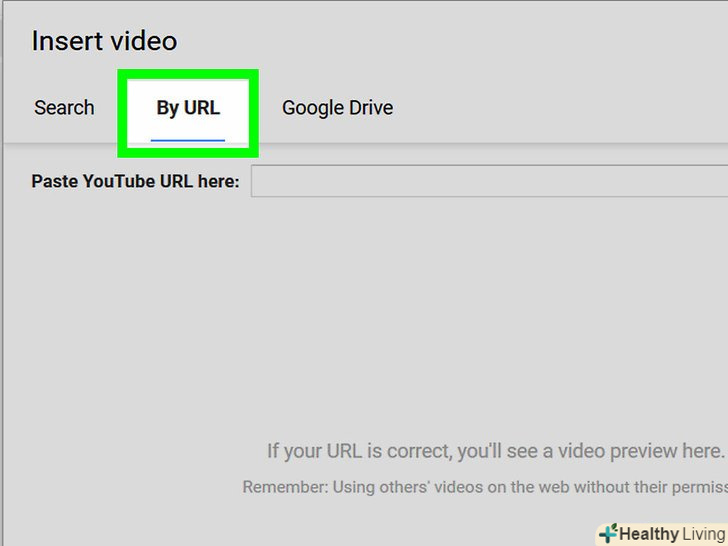728x546 pixels.
Task: Click the 'Remember: Using others' videos' notice
Action: pos(485,487)
